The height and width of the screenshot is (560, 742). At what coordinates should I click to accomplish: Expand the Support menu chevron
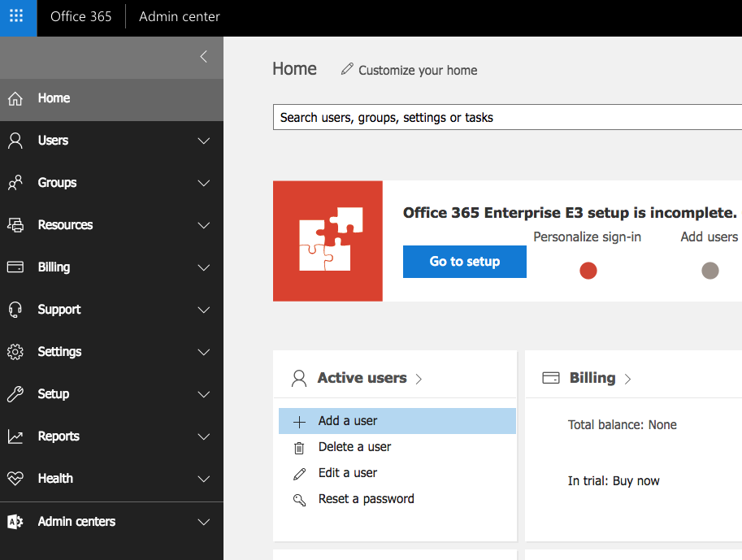point(204,310)
